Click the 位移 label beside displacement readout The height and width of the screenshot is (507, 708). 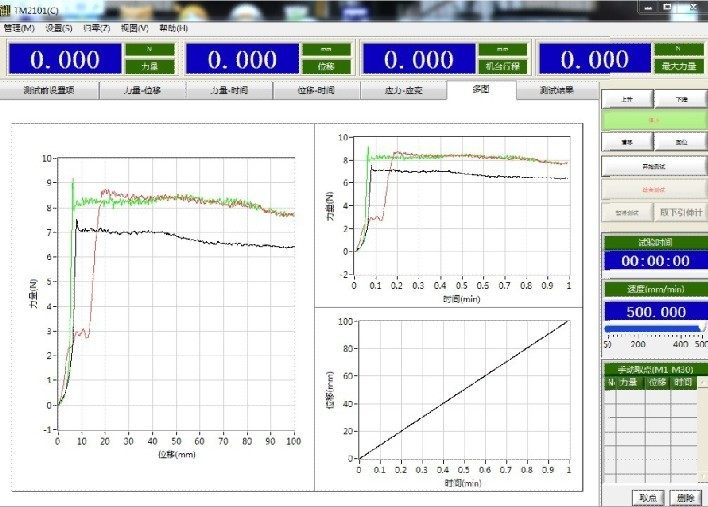tap(324, 66)
